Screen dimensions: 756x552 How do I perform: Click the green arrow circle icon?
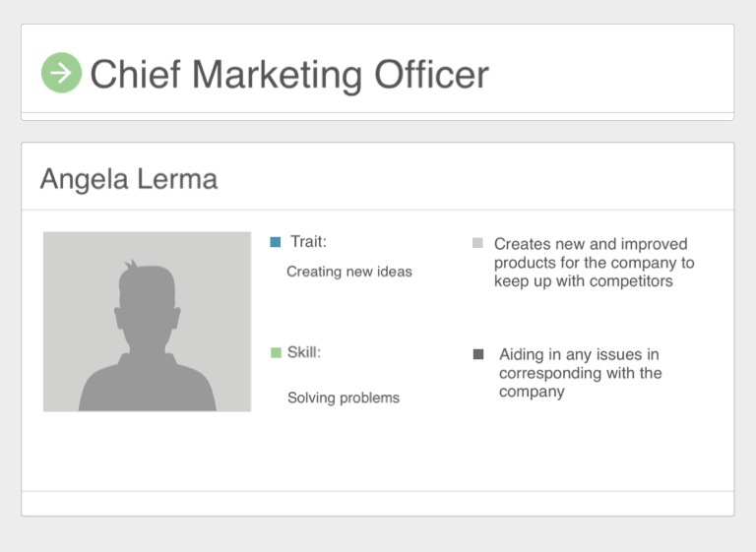click(x=61, y=73)
